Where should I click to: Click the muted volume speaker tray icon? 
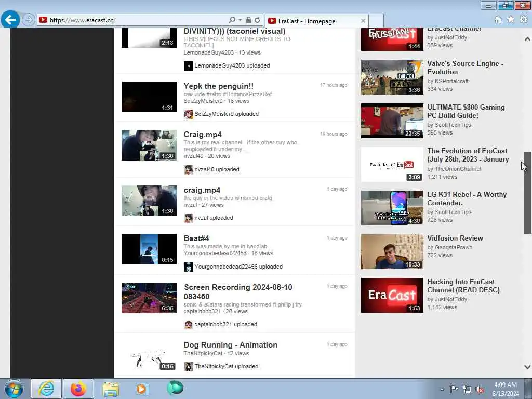tap(480, 390)
